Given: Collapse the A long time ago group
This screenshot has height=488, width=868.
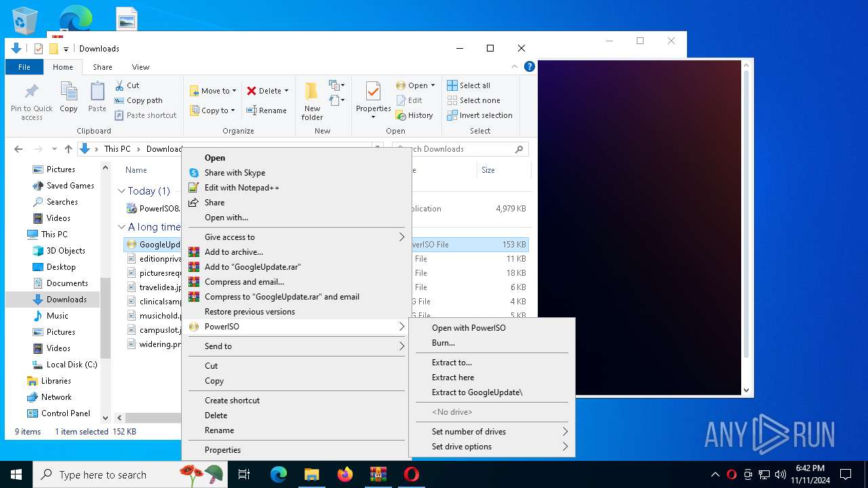Looking at the screenshot, I should (122, 227).
